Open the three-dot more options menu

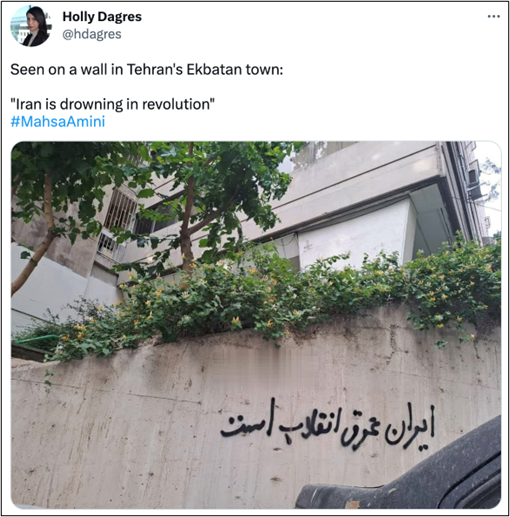tap(494, 16)
